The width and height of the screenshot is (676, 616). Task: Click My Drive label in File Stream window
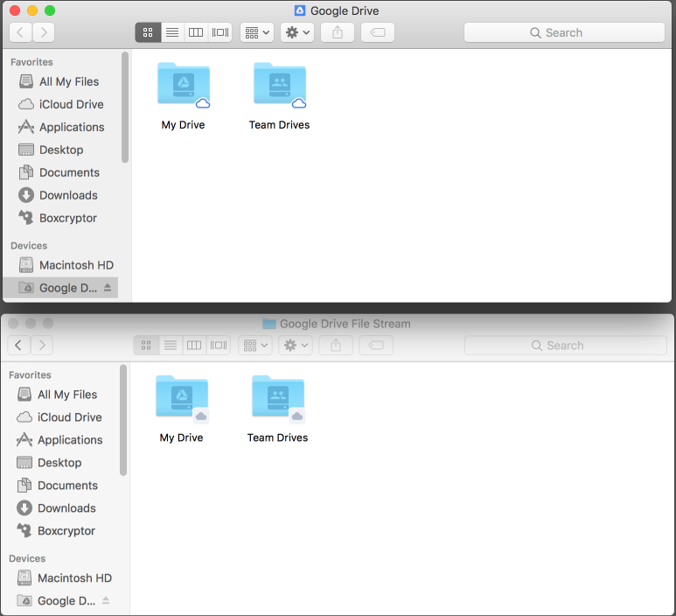182,437
